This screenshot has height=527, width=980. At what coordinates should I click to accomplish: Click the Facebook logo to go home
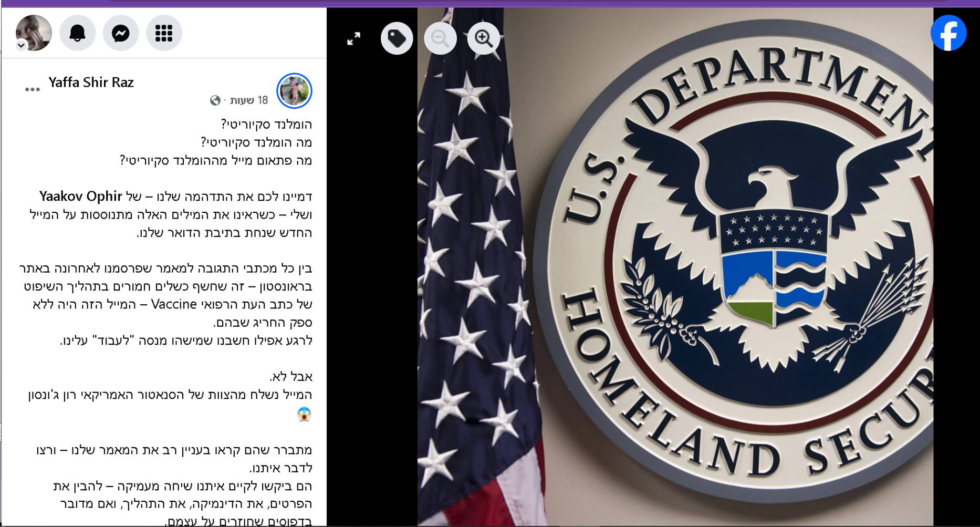pos(948,33)
